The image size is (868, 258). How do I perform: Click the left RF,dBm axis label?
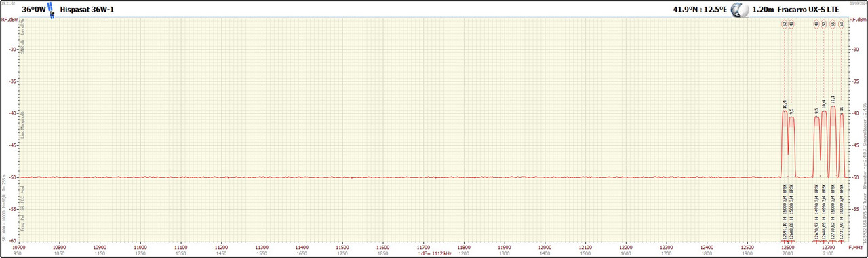click(x=9, y=19)
